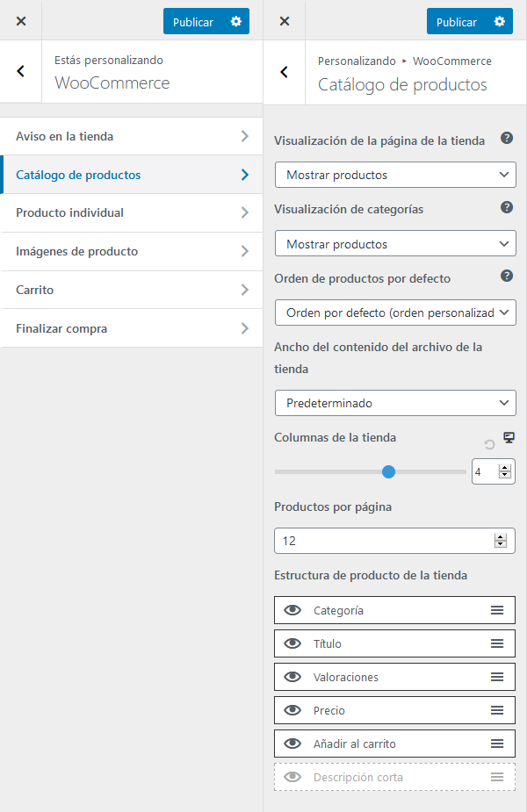Toggle visibility of Valoraciones
527x812 pixels.
[x=292, y=677]
